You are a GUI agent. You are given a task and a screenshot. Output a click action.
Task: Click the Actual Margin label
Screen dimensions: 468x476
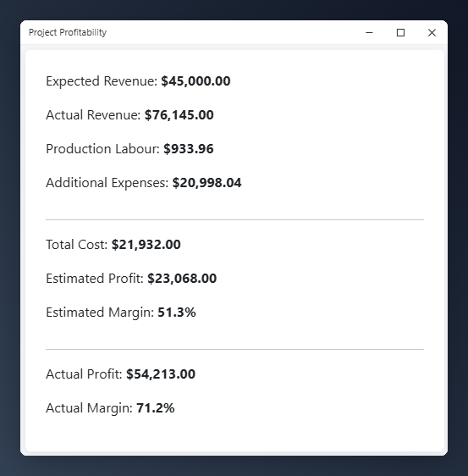[89, 408]
